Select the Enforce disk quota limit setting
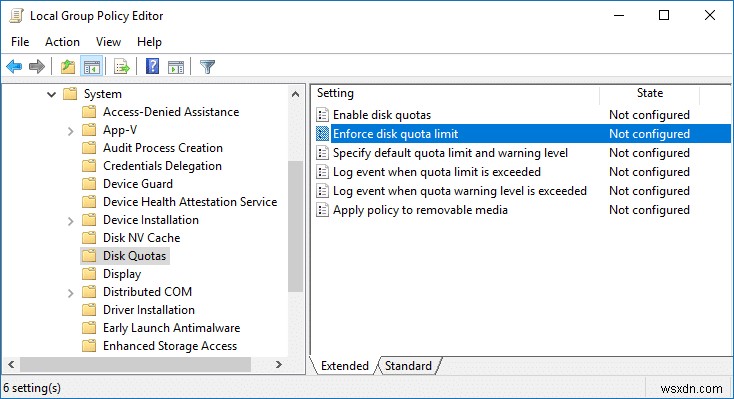Screen dimensions: 734x399 (396, 133)
